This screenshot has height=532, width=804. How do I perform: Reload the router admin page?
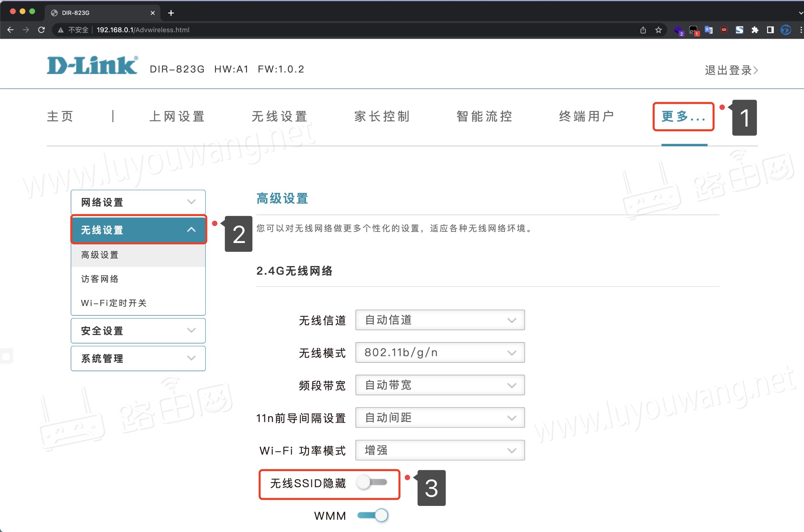(41, 30)
